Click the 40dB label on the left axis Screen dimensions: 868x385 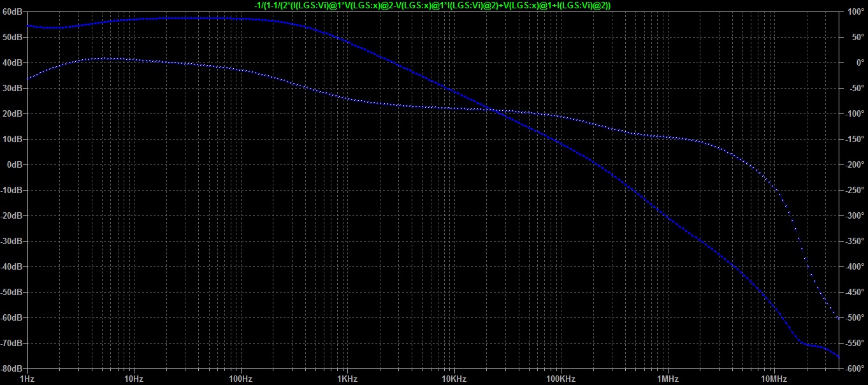click(x=11, y=62)
